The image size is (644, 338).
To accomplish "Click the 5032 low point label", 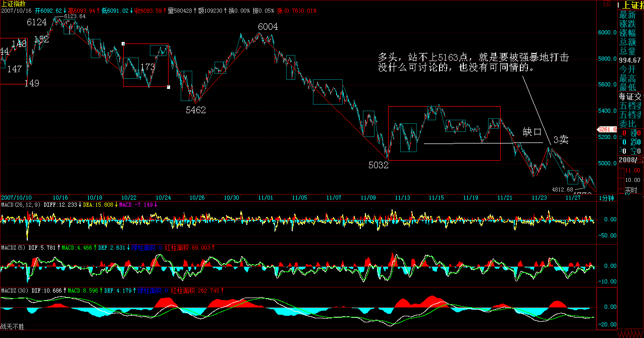I will pos(379,165).
